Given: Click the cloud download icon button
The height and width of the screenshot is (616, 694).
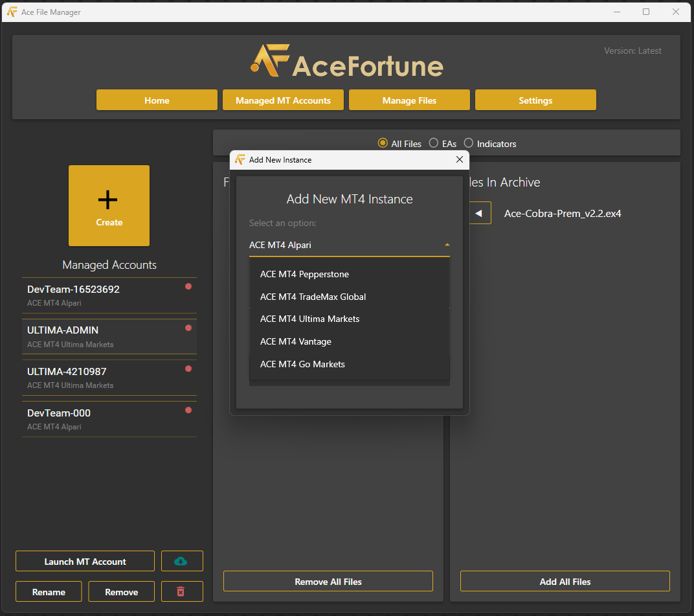Looking at the screenshot, I should coord(182,561).
